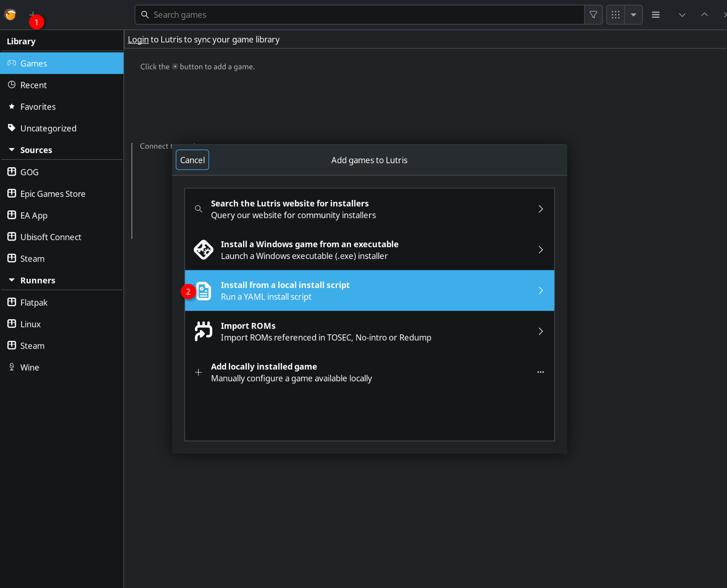Image resolution: width=727 pixels, height=588 pixels.
Task: Open the filter funnel options
Action: tap(593, 15)
